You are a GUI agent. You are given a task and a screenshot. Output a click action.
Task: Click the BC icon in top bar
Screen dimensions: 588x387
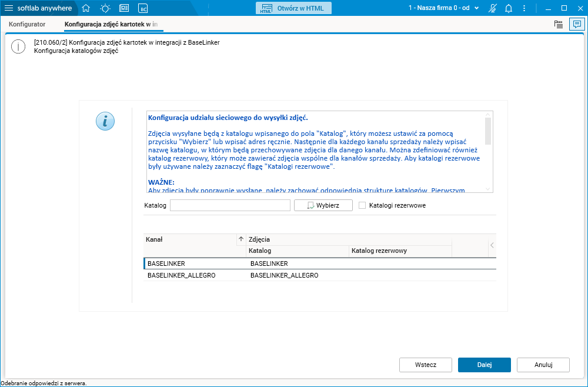[x=143, y=8]
